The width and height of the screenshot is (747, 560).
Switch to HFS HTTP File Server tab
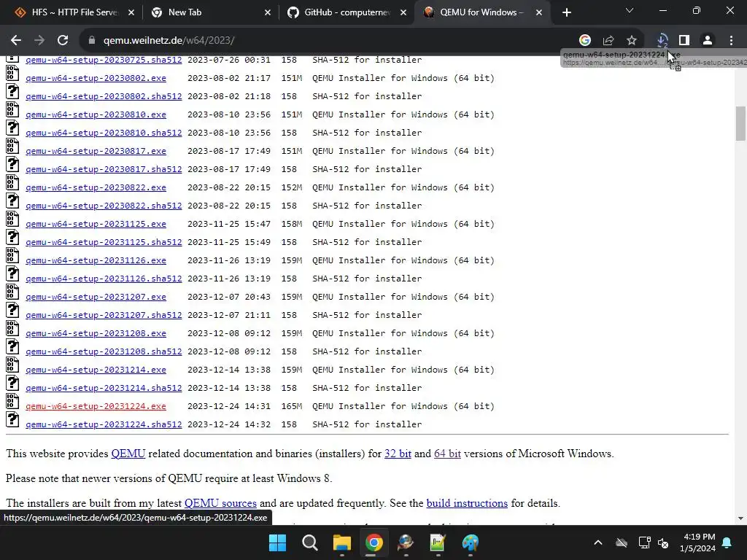pos(75,12)
